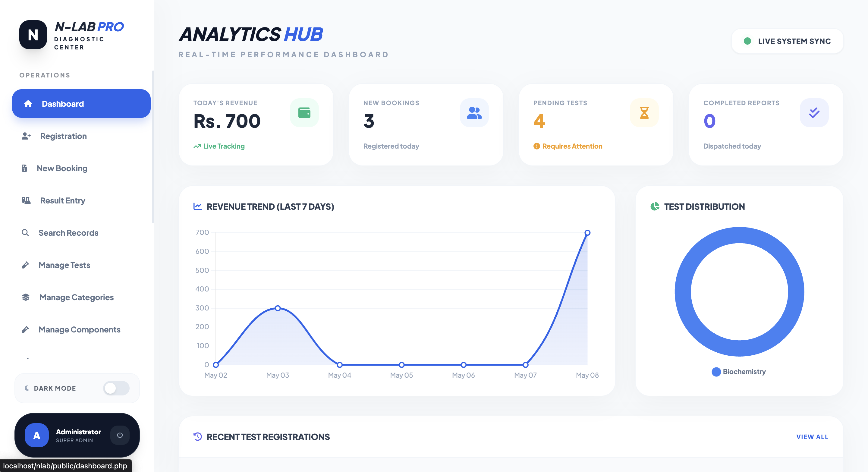Click the Completed Reports value 0
The width and height of the screenshot is (868, 472).
click(710, 121)
